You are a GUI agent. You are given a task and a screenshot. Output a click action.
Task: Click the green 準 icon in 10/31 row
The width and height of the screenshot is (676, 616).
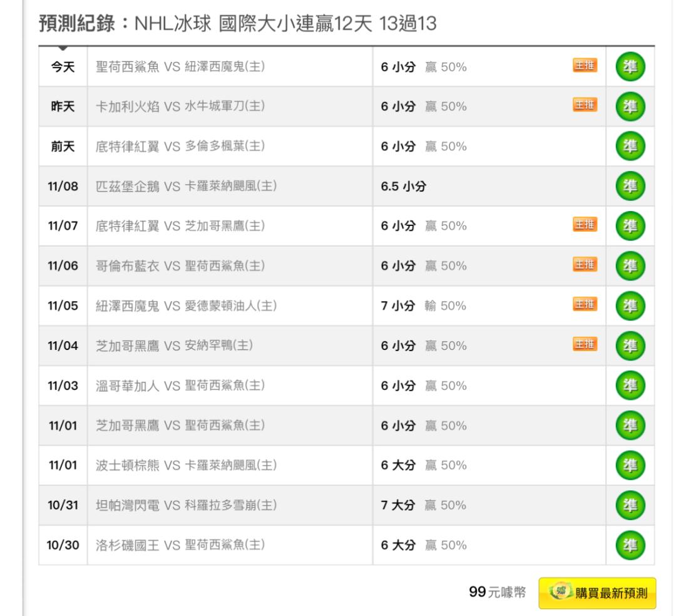click(630, 505)
